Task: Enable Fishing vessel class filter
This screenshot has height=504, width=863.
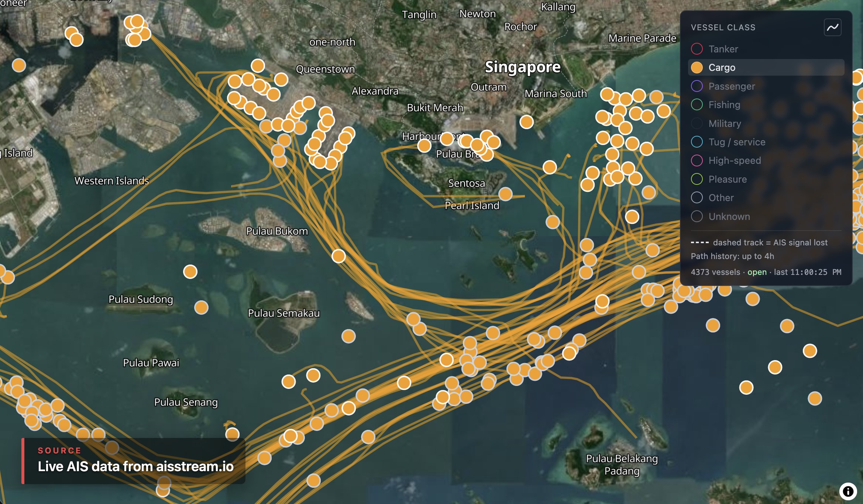Action: click(766, 105)
